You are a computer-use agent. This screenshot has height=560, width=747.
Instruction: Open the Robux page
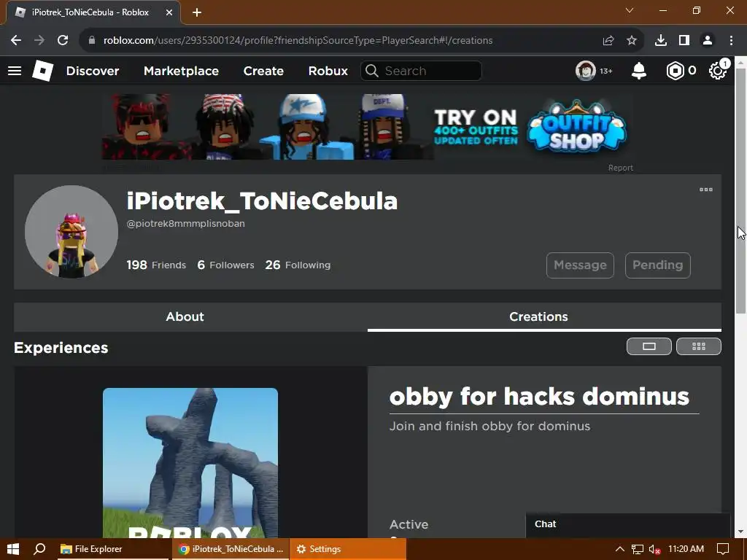[x=328, y=71]
